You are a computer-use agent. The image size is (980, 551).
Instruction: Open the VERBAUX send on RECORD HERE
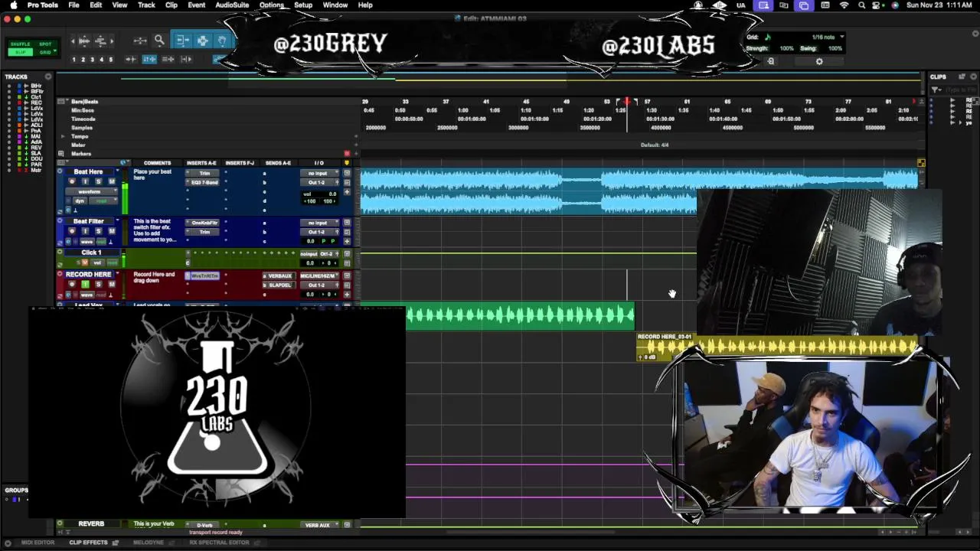pyautogui.click(x=279, y=275)
